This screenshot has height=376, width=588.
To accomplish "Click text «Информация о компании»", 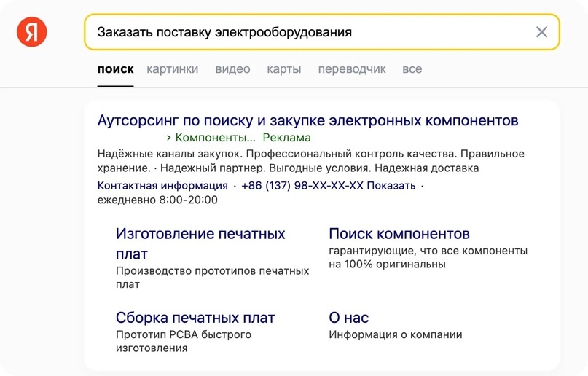I will (395, 334).
